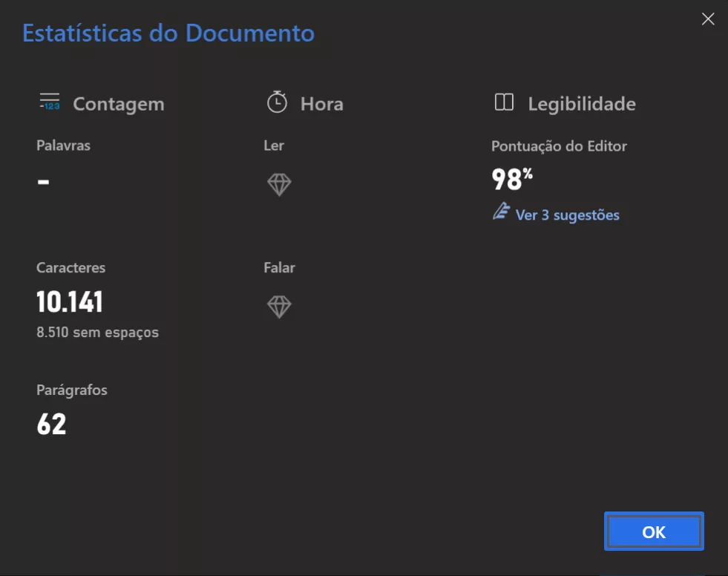Viewport: 728px width, 576px height.
Task: Click the premium diamond icon under Ler
Action: (278, 183)
